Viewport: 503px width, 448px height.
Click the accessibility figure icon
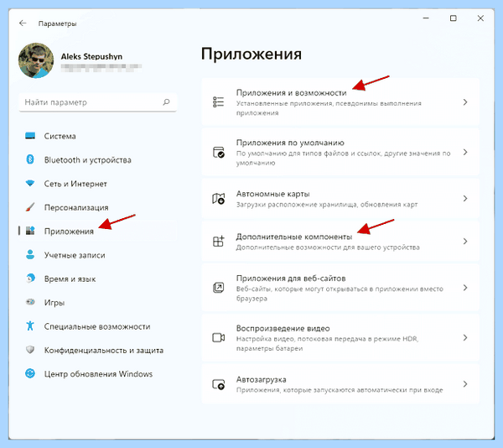coord(30,326)
